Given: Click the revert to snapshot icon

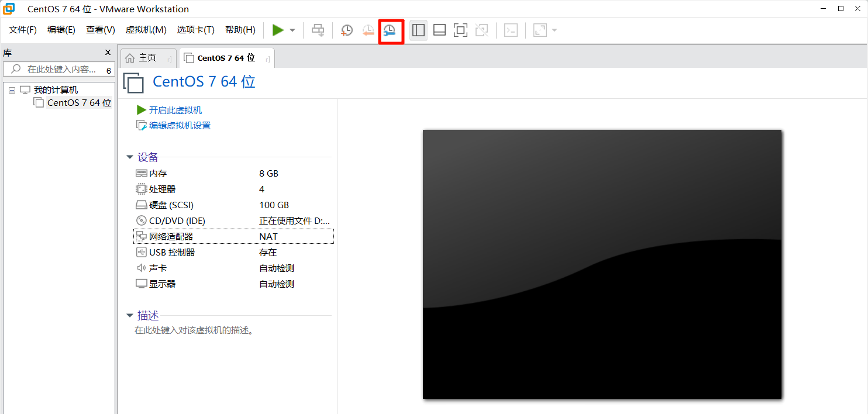Looking at the screenshot, I should tap(368, 30).
